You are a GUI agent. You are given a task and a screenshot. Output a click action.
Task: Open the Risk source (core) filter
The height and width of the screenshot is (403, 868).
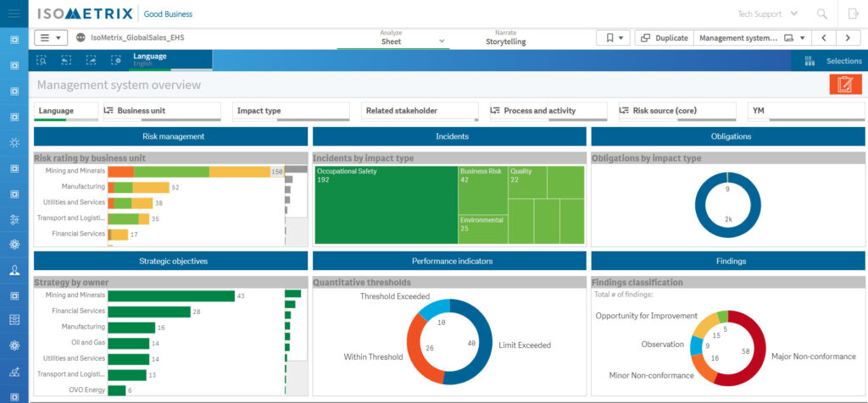tap(677, 111)
